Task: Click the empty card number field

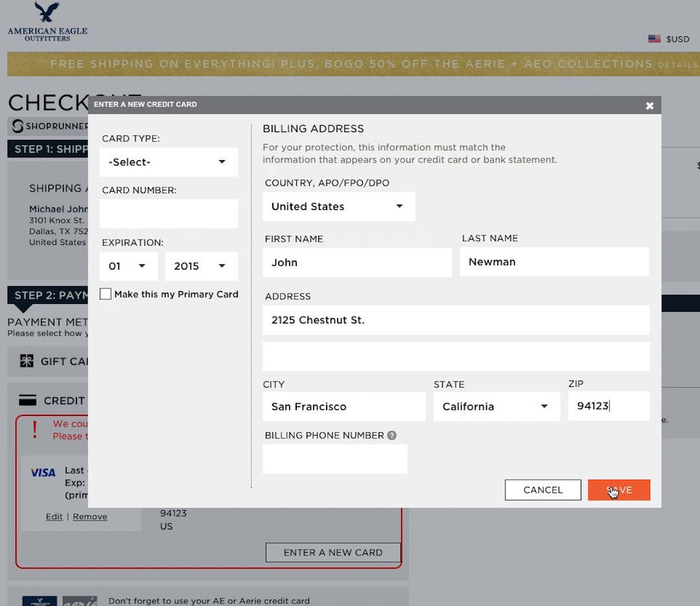Action: tap(169, 214)
